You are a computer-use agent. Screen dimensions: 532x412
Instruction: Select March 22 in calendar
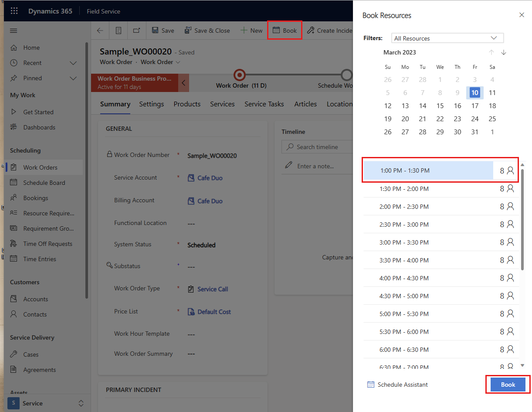[x=440, y=119]
